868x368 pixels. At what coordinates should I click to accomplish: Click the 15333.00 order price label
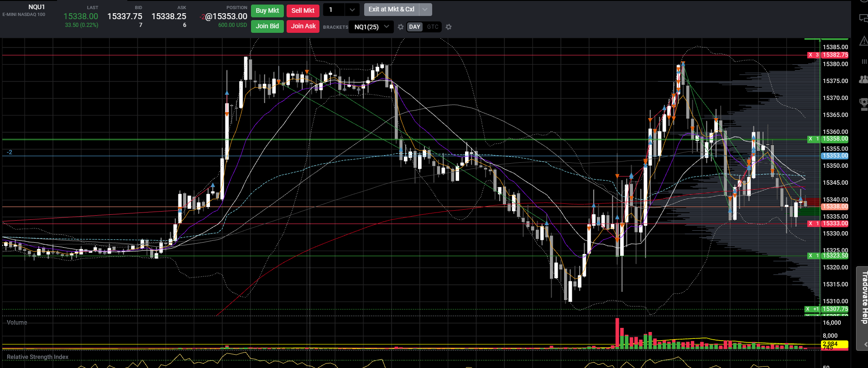[x=835, y=224]
